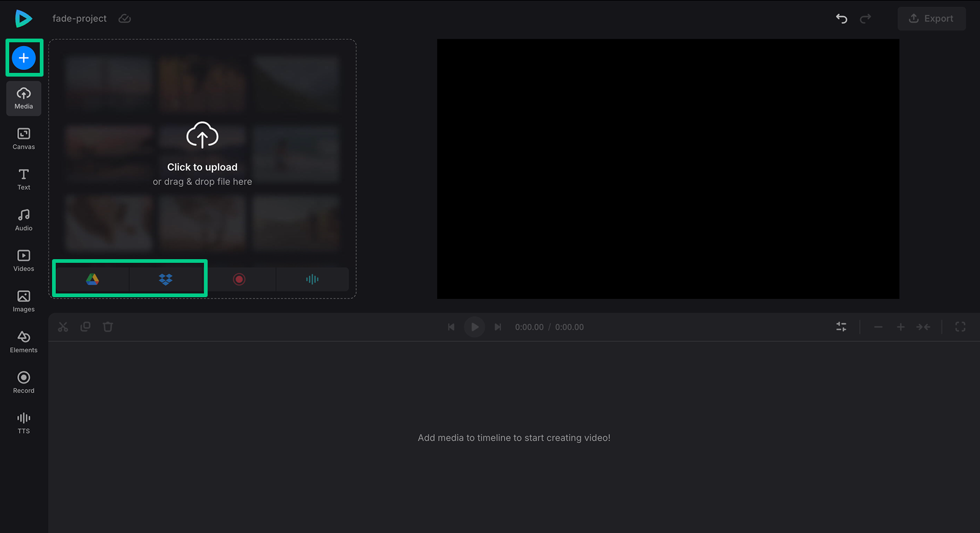Click the cloud saved status icon
This screenshot has height=533, width=980.
point(124,18)
